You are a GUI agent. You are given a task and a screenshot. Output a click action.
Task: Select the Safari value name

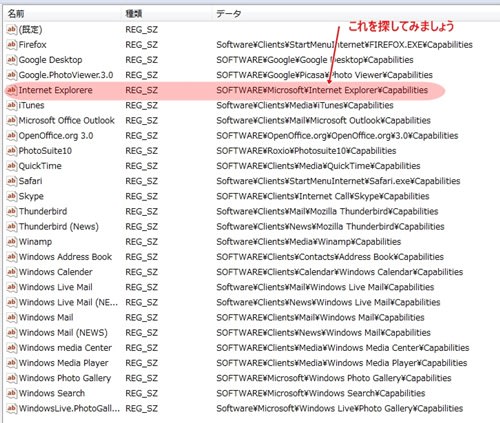pos(30,181)
